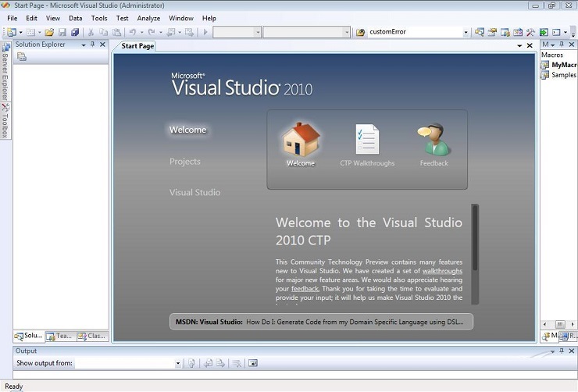Open the MSDN How Do I news item
578x392 pixels.
[x=321, y=322]
